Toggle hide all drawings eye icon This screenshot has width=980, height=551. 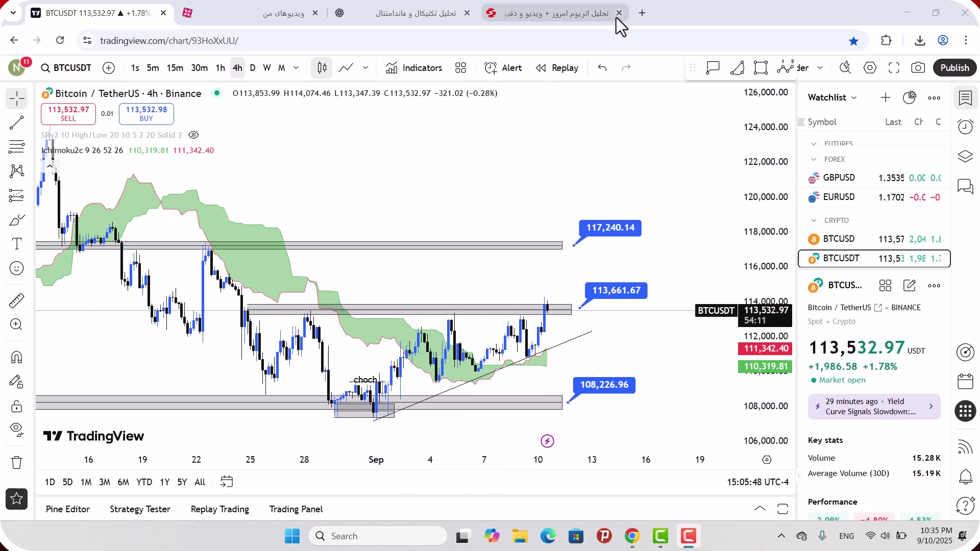[x=16, y=430]
